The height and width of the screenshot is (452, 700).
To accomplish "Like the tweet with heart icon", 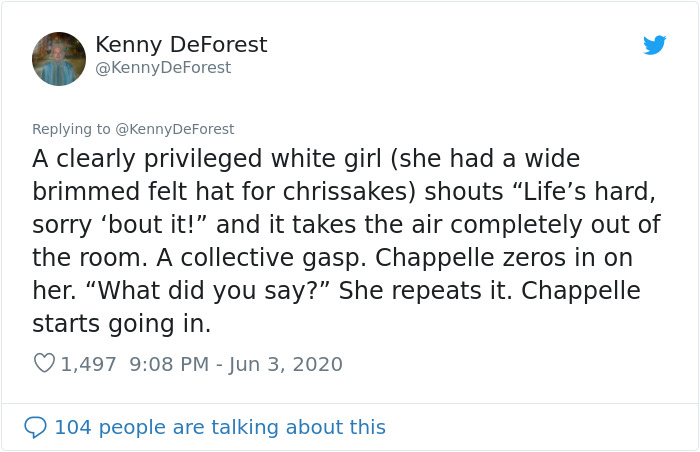I will [44, 363].
